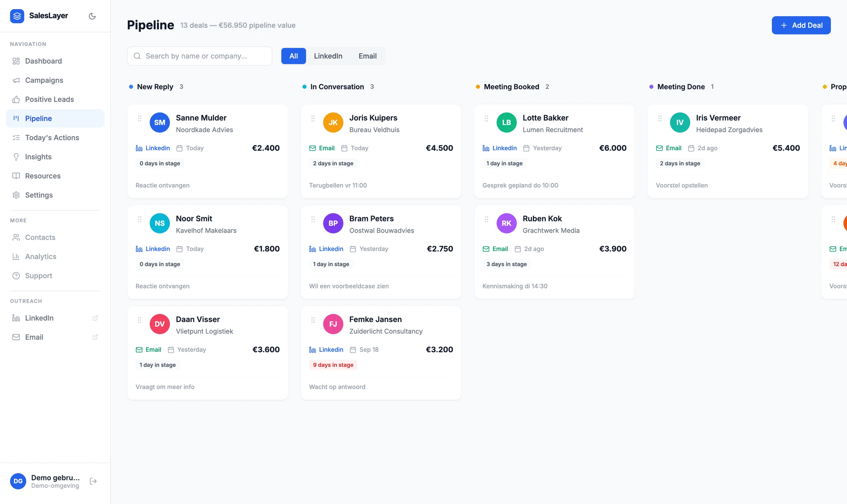The height and width of the screenshot is (504, 847).
Task: Open Email outreach external link icon
Action: [95, 337]
